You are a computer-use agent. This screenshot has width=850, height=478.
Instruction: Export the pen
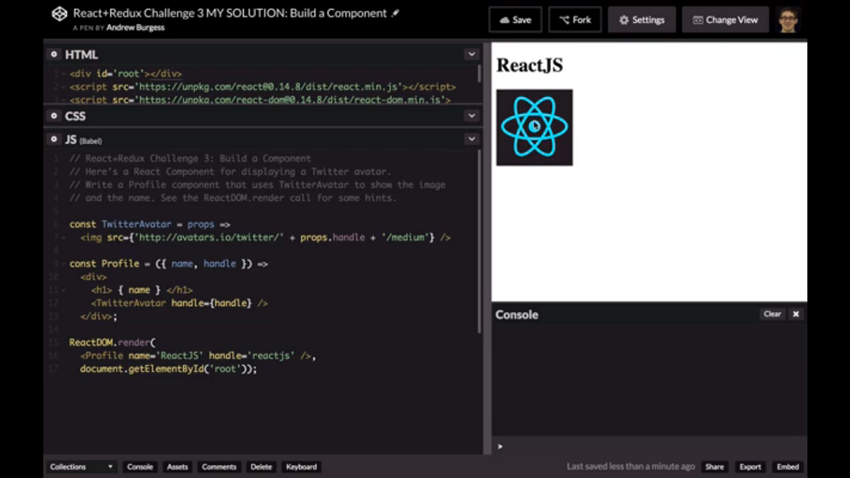coord(750,467)
